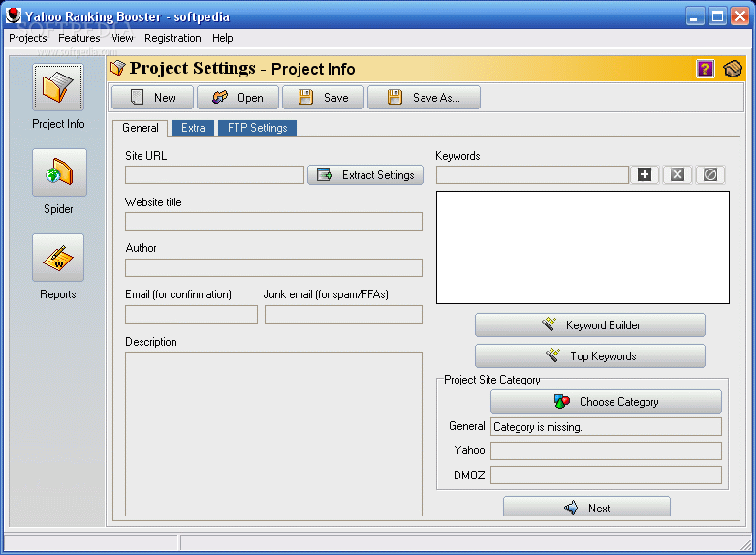Image resolution: width=756 pixels, height=555 pixels.
Task: Select the General tab
Action: [x=141, y=128]
